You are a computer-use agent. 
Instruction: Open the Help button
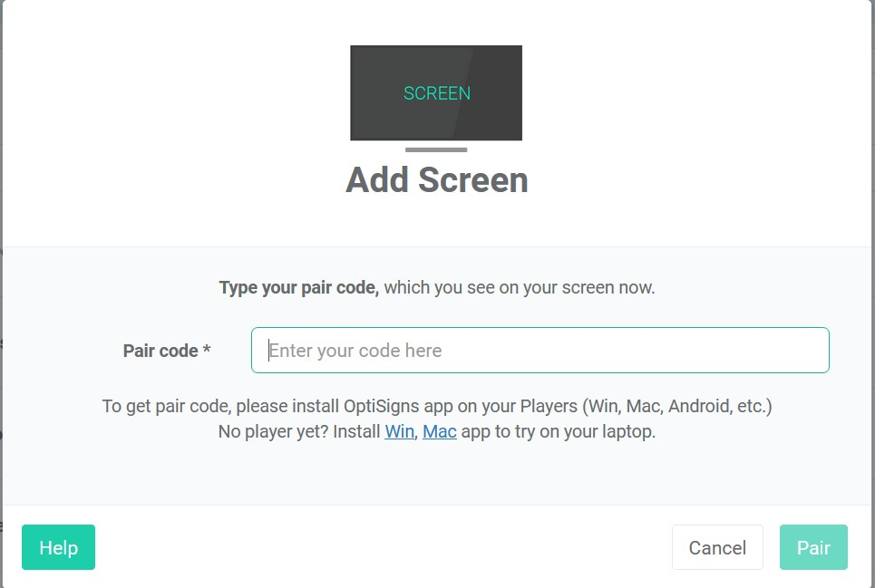59,547
